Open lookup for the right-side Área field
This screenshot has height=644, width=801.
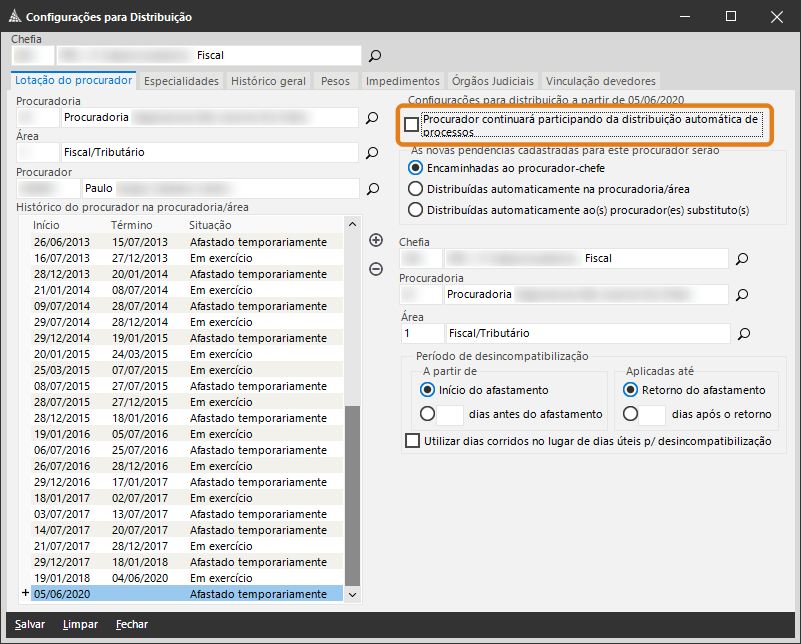(742, 333)
